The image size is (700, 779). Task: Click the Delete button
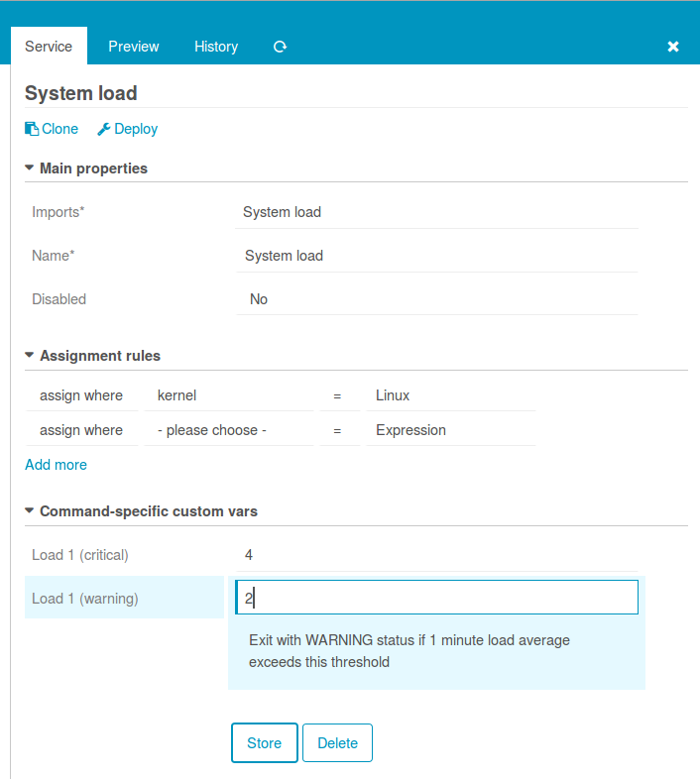(337, 742)
